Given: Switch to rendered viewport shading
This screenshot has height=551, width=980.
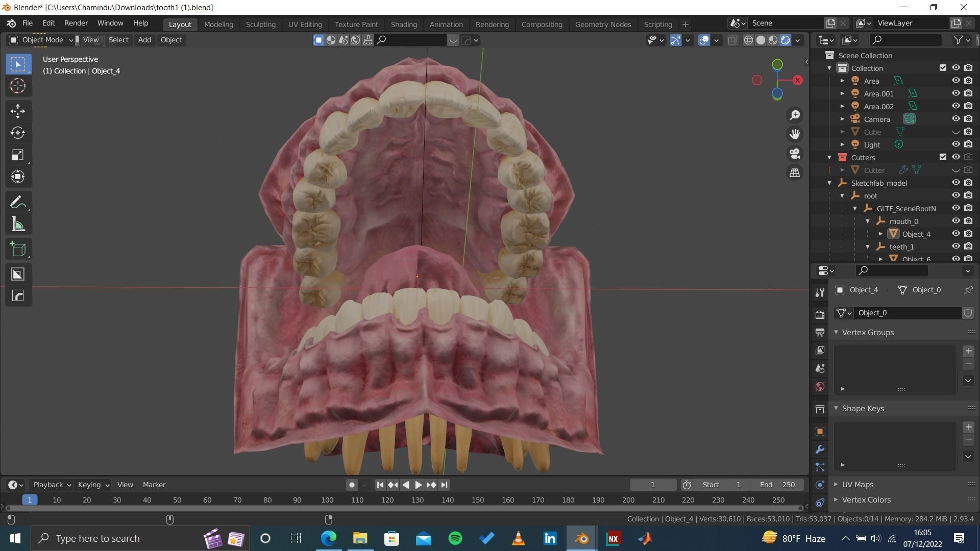Looking at the screenshot, I should click(x=786, y=40).
